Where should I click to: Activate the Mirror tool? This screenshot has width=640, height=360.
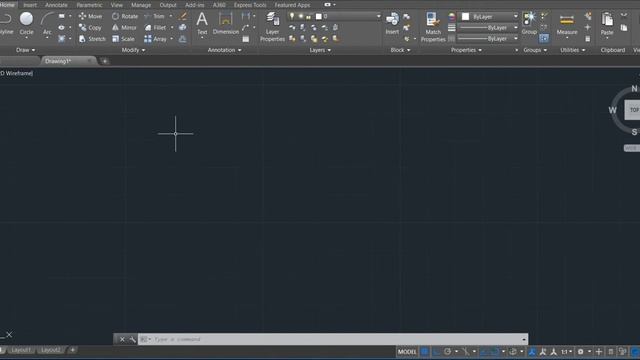click(x=124, y=28)
